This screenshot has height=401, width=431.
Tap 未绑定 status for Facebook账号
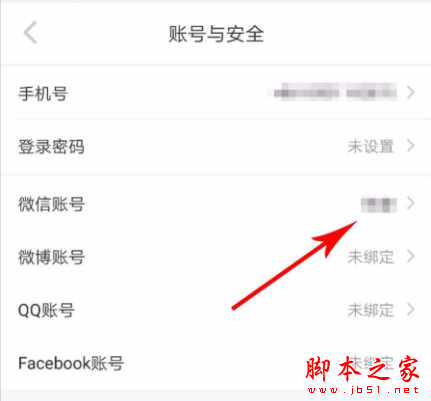371,363
